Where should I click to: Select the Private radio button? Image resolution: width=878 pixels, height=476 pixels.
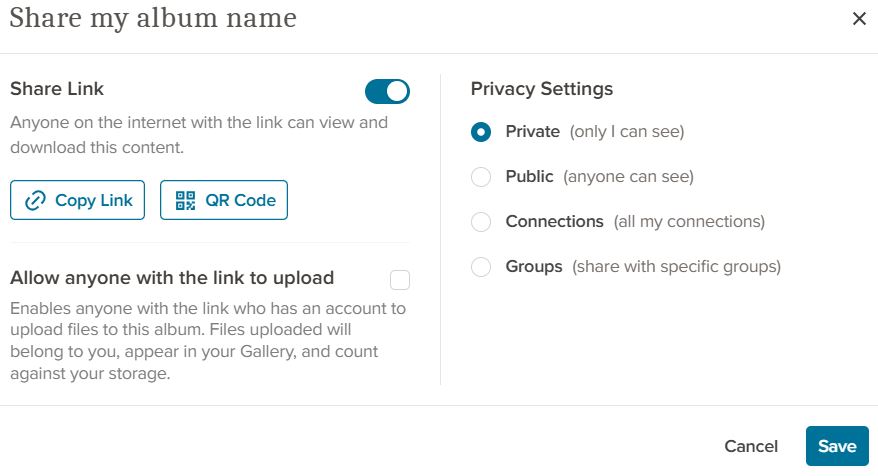[480, 132]
